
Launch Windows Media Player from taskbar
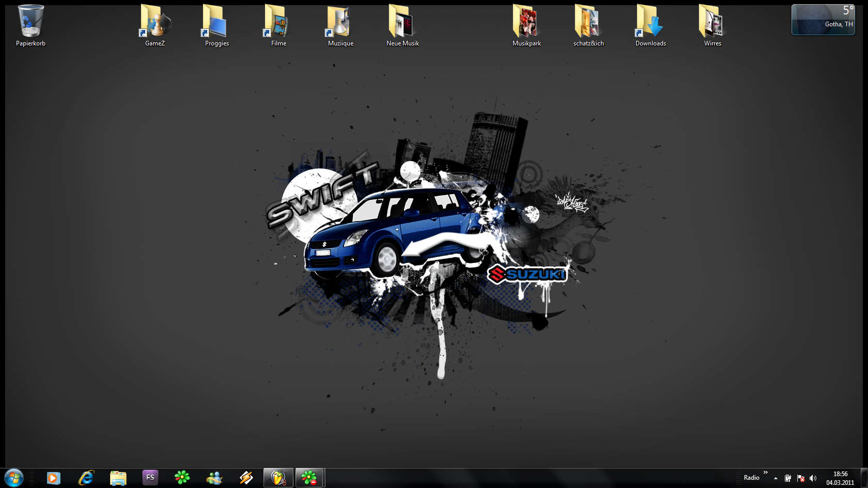coord(53,478)
